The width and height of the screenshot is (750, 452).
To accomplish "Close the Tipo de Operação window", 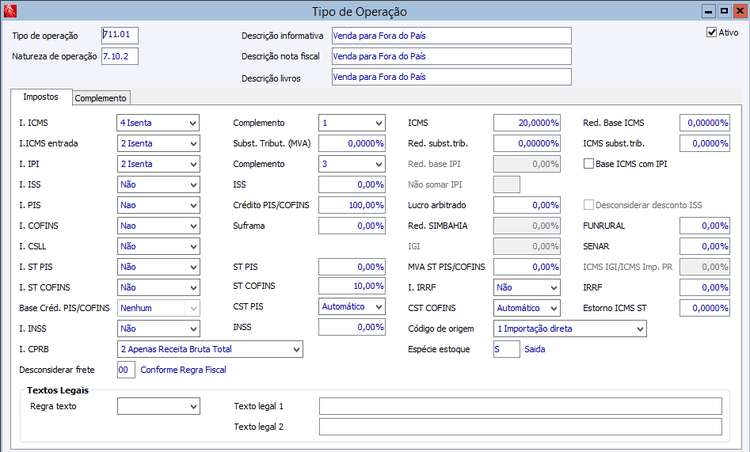I will coord(738,10).
